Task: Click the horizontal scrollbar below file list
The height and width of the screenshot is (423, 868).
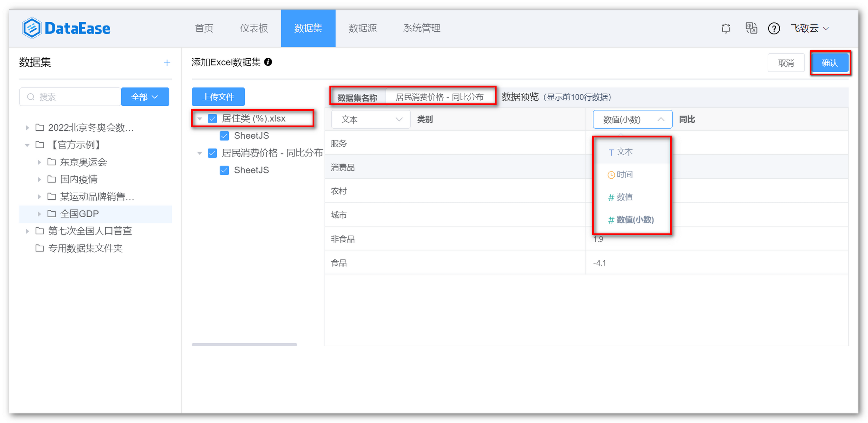Action: pos(244,344)
